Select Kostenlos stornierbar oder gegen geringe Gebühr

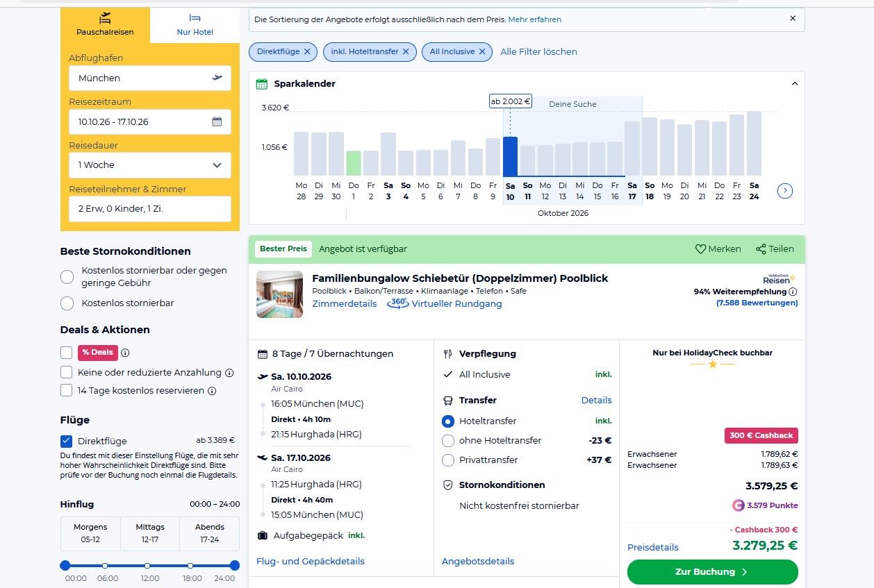point(67,277)
